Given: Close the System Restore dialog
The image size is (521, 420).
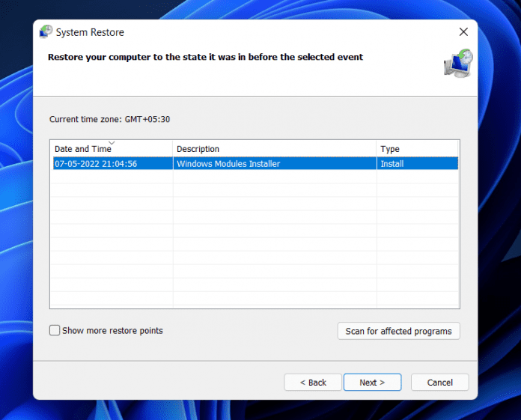Looking at the screenshot, I should pos(463,32).
